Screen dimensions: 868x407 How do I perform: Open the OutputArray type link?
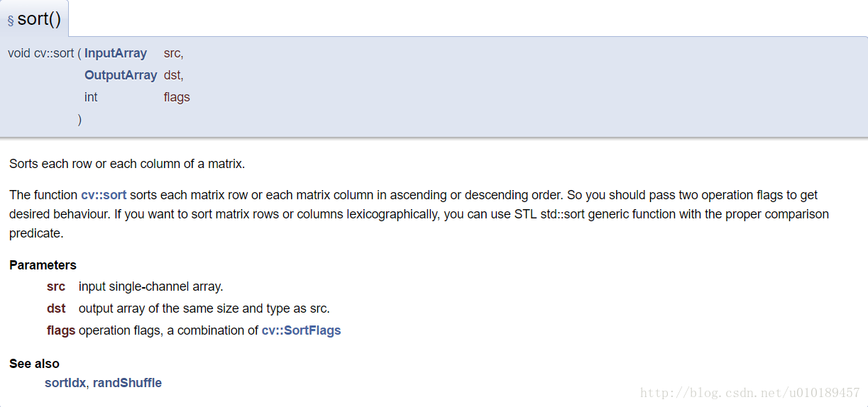point(121,75)
